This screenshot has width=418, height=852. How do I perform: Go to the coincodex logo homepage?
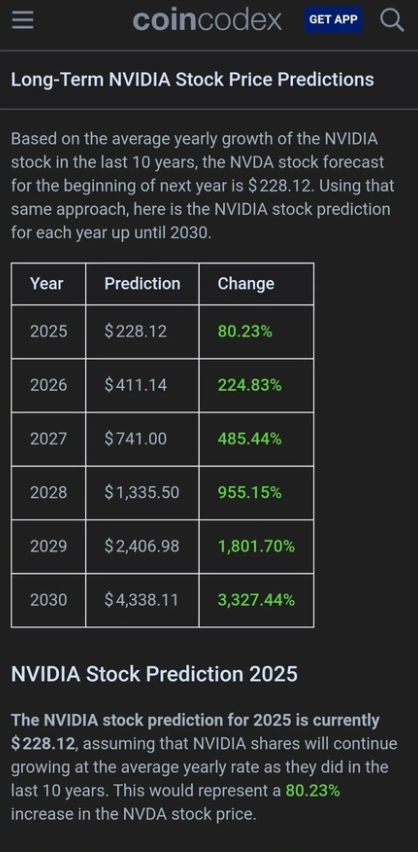pyautogui.click(x=207, y=21)
